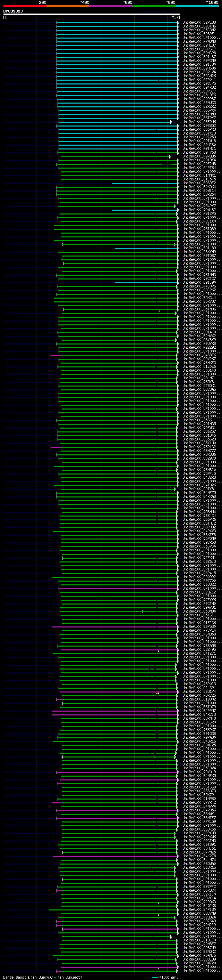Select the UniRef100_A2Z253 label

point(199,137)
